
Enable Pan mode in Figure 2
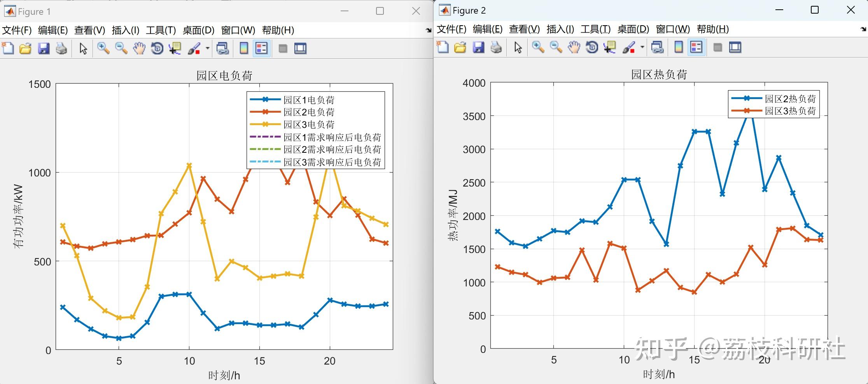(x=574, y=47)
